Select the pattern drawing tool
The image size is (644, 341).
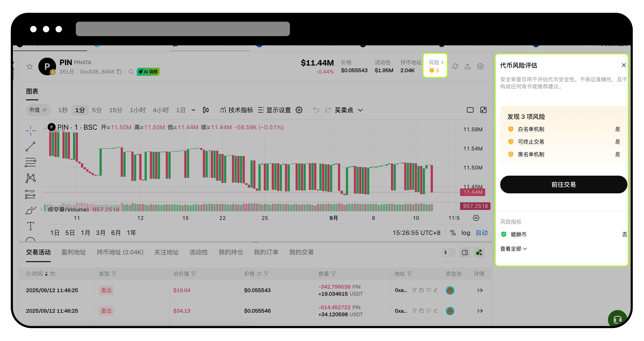point(30,178)
